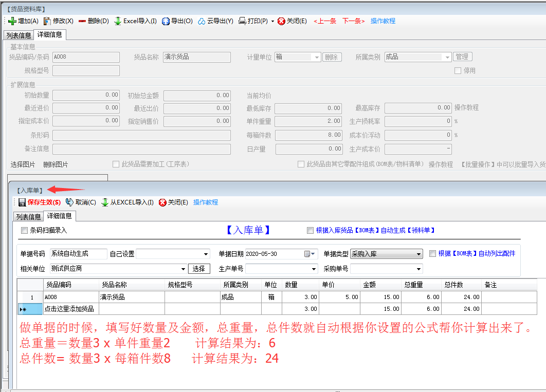Click the 修改(X) edit icon

coord(47,21)
